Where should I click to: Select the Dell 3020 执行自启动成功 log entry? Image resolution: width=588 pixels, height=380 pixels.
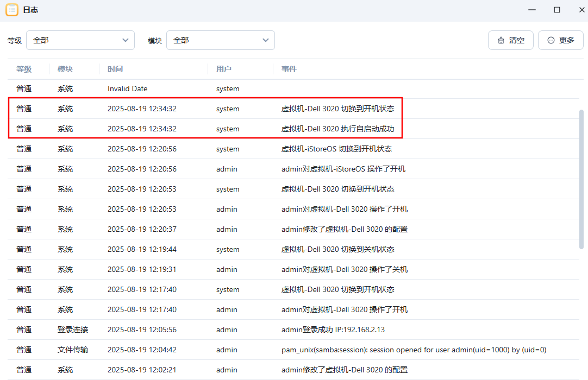click(337, 129)
